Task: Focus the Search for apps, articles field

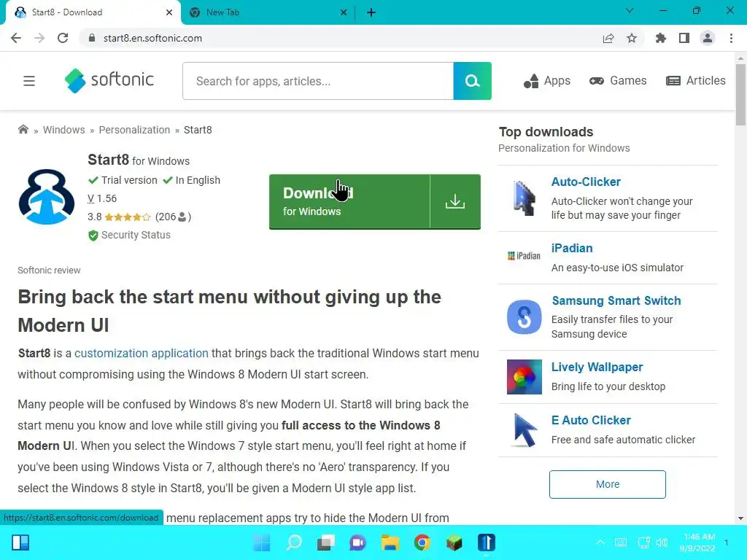Action: pyautogui.click(x=318, y=81)
